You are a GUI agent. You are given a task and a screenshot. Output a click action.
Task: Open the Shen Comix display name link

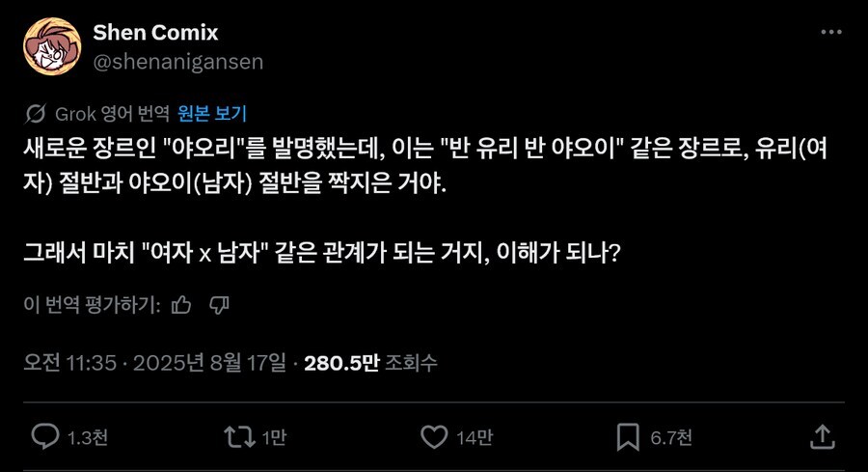[155, 33]
